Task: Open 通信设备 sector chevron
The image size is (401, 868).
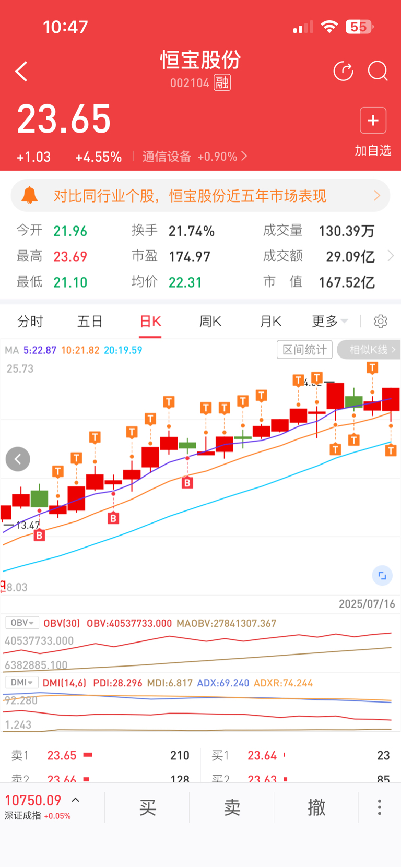Action: click(244, 156)
